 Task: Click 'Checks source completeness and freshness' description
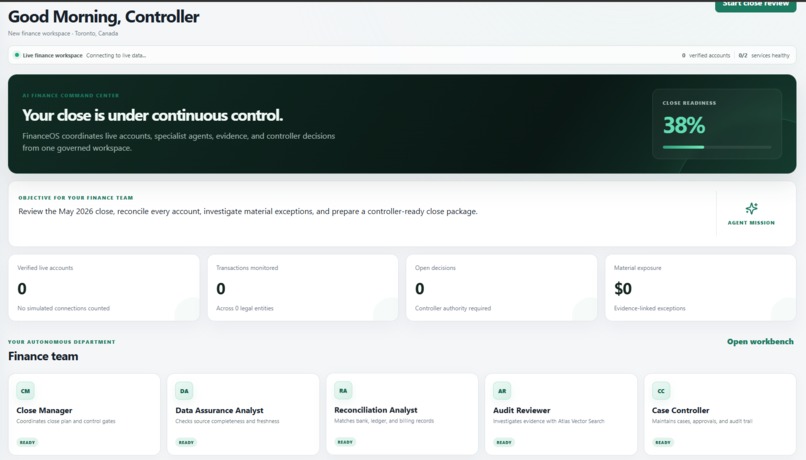[x=227, y=421]
